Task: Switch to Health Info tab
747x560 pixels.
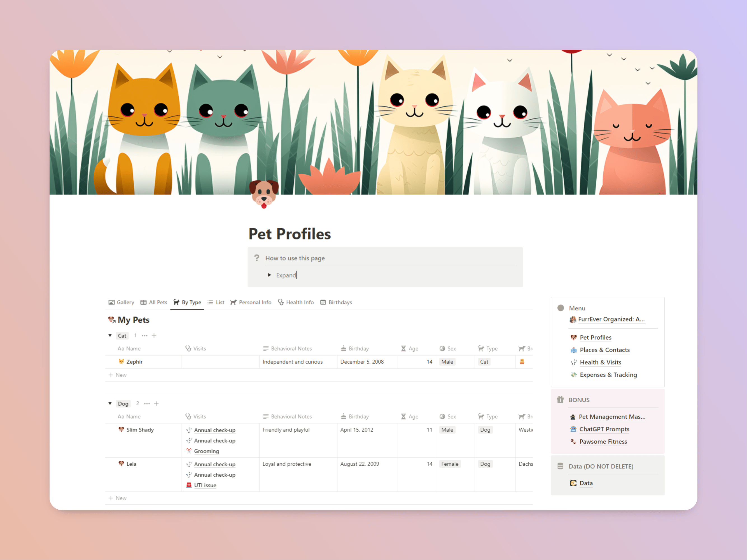Action: click(296, 303)
